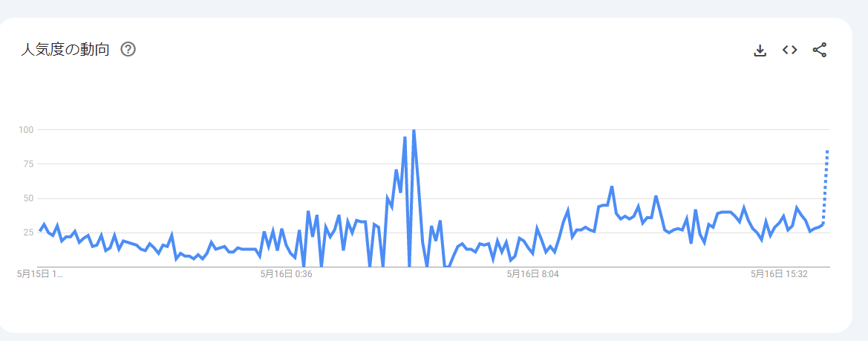Click the 人気度の動向 card title

click(65, 50)
